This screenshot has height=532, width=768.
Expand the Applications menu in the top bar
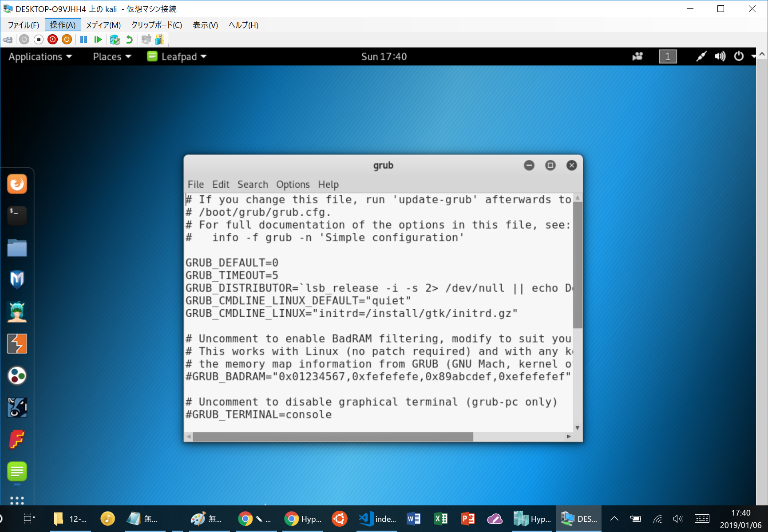pos(40,57)
